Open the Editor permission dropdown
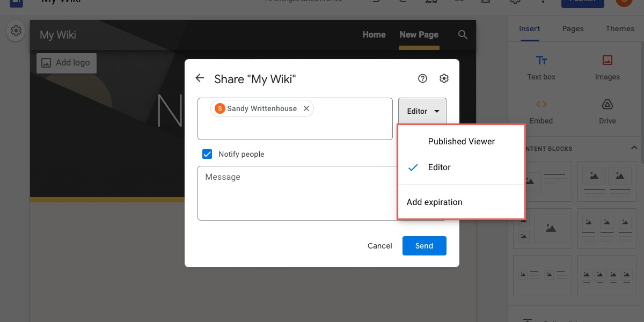644x322 pixels. point(422,111)
